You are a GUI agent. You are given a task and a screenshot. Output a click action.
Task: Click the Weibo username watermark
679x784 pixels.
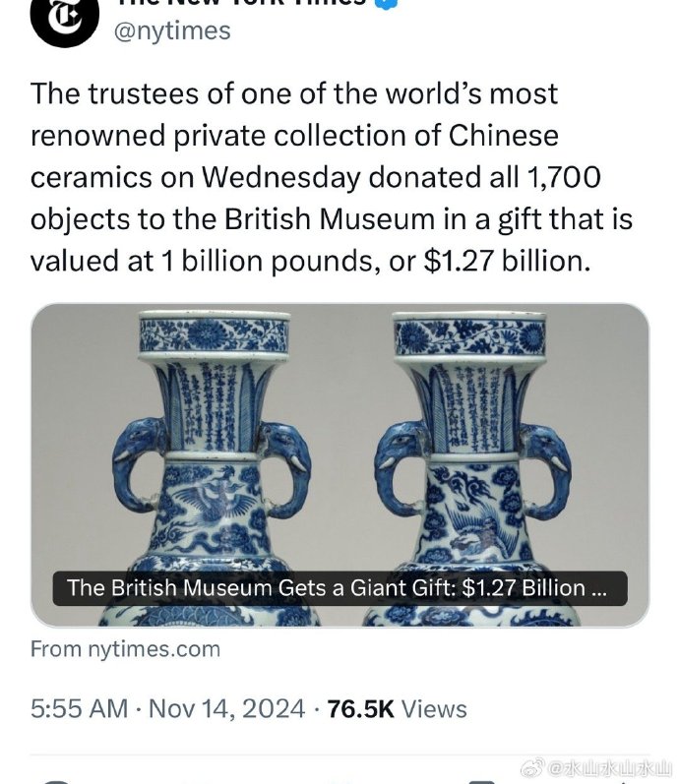pos(610,769)
